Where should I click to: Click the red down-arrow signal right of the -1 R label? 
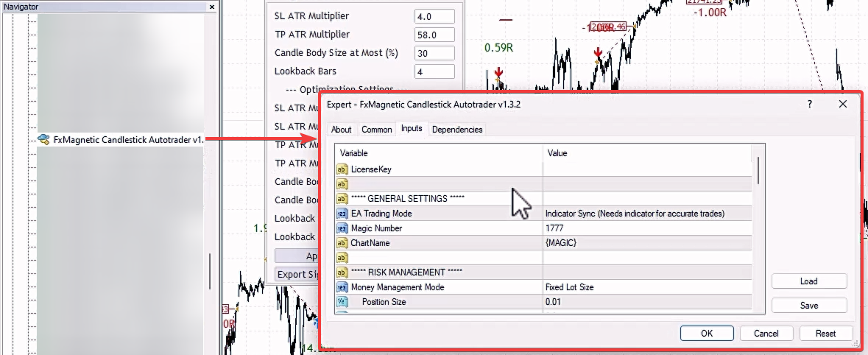pyautogui.click(x=598, y=53)
